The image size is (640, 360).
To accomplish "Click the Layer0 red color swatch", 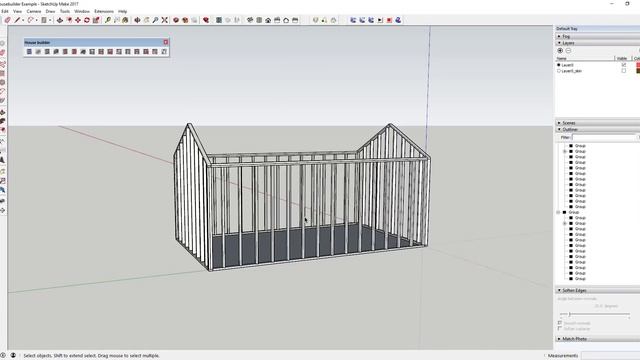I will click(x=638, y=65).
